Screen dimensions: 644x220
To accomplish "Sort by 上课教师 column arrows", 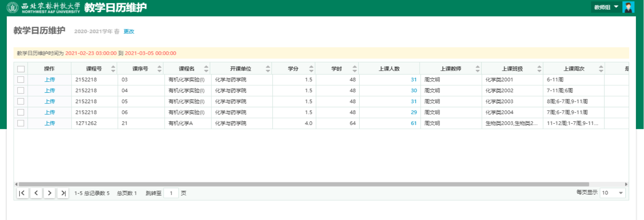I will click(x=477, y=68).
